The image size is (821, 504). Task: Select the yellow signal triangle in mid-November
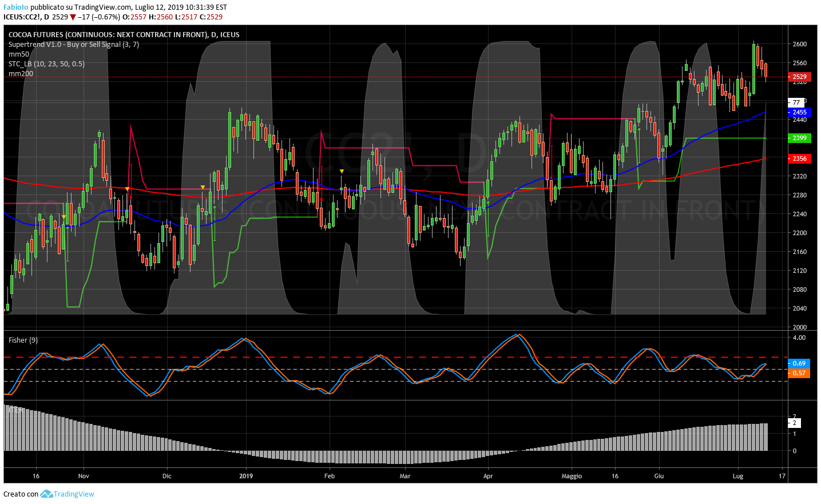pyautogui.click(x=127, y=189)
